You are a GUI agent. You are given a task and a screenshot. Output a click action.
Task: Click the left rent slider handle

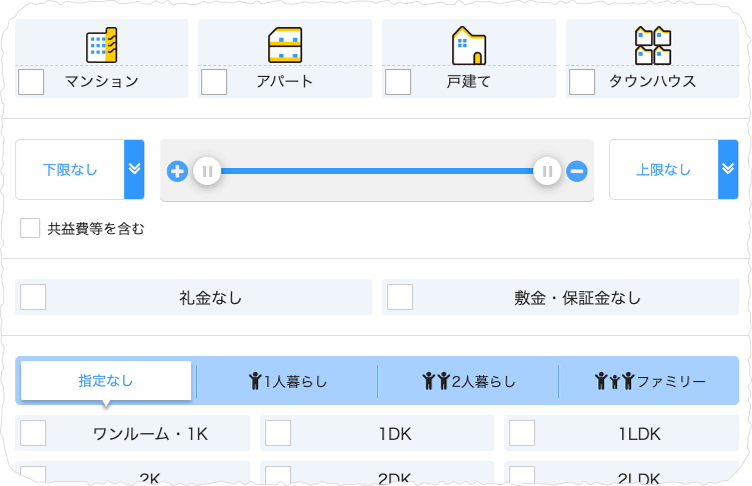click(x=207, y=171)
